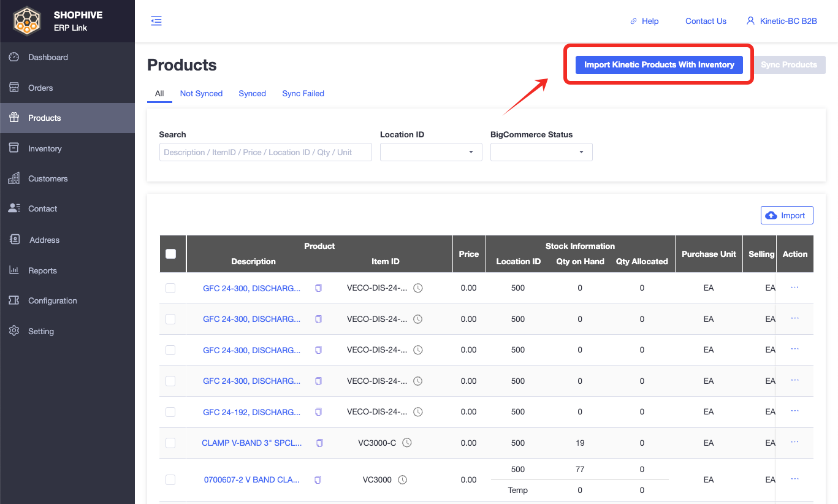Click the Purchase Unit column header
Image resolution: width=838 pixels, height=504 pixels.
pyautogui.click(x=709, y=254)
